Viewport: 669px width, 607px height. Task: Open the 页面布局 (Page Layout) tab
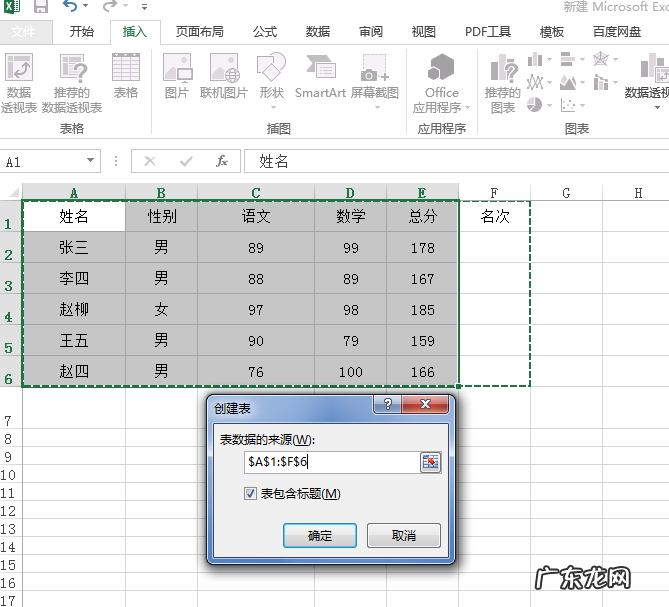click(200, 32)
